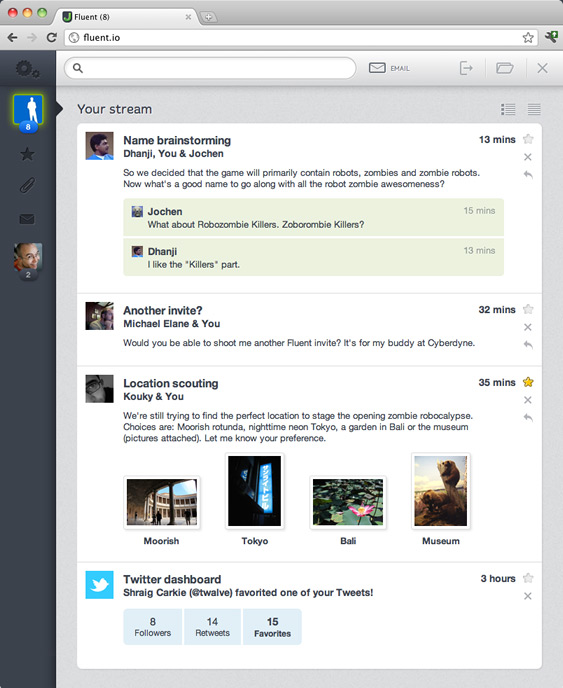The image size is (563, 688).
Task: Reply to Name brainstorming conversation
Action: coord(528,175)
